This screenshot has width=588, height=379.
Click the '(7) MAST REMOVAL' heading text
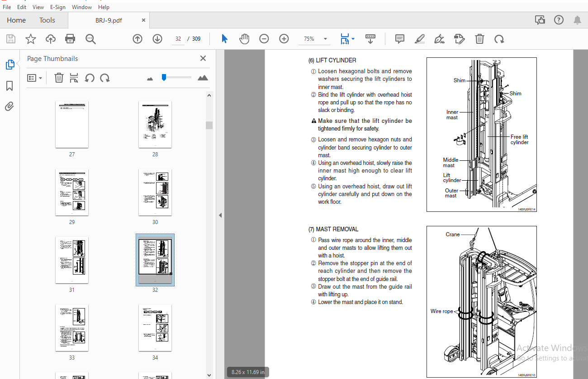click(333, 229)
